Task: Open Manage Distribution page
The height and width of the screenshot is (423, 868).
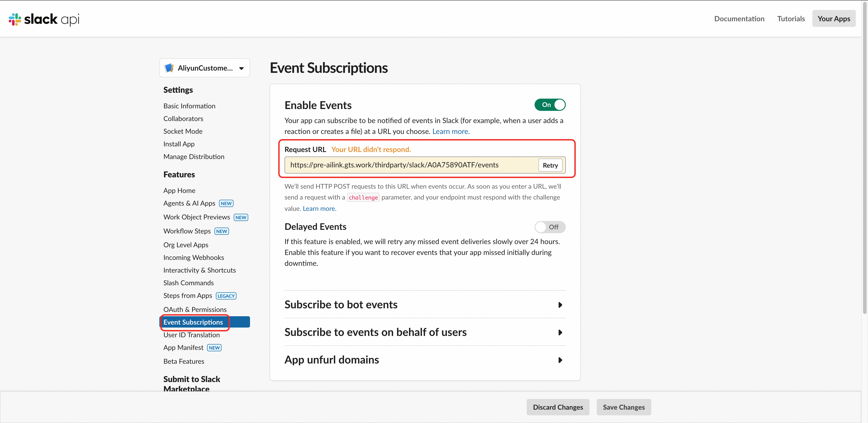Action: coord(194,157)
